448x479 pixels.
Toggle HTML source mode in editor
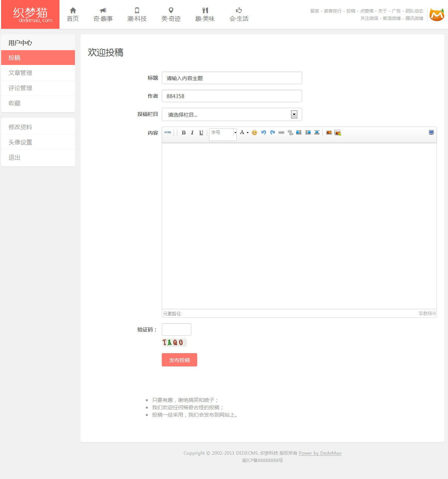(x=168, y=132)
